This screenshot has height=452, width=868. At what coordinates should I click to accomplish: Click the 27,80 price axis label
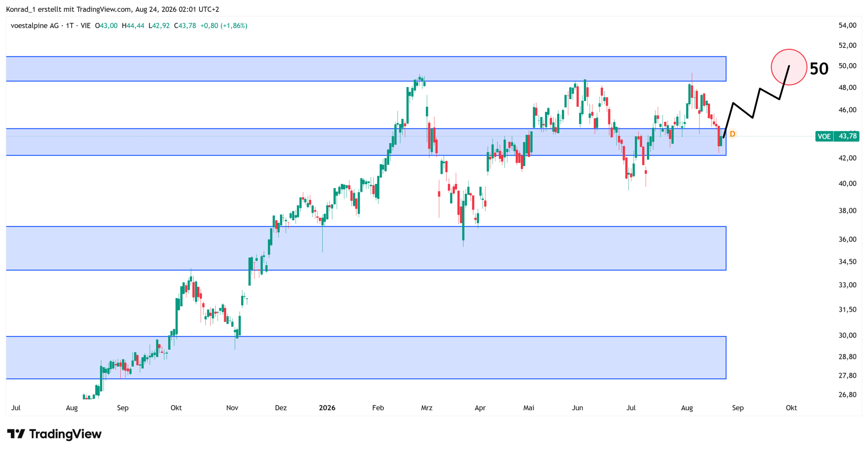coord(847,376)
